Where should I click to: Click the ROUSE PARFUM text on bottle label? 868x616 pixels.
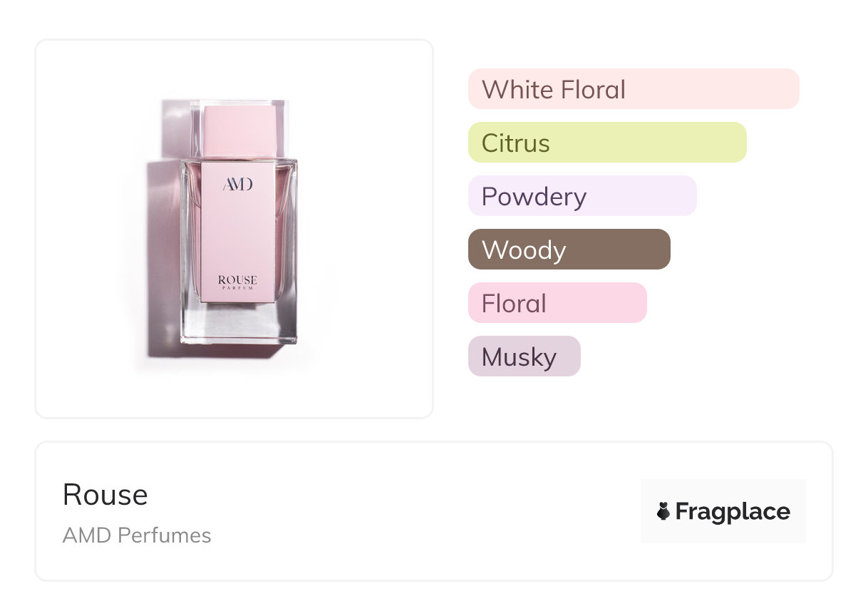click(237, 282)
